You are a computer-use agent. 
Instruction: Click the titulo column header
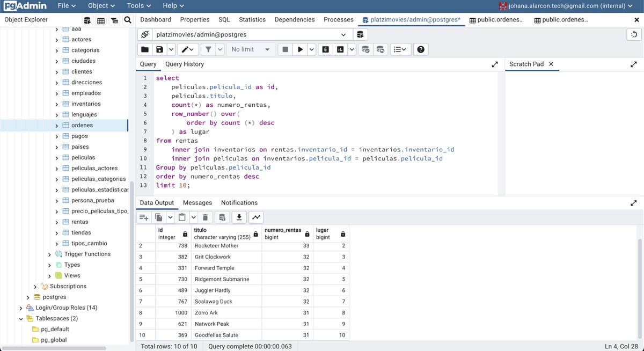pos(226,233)
